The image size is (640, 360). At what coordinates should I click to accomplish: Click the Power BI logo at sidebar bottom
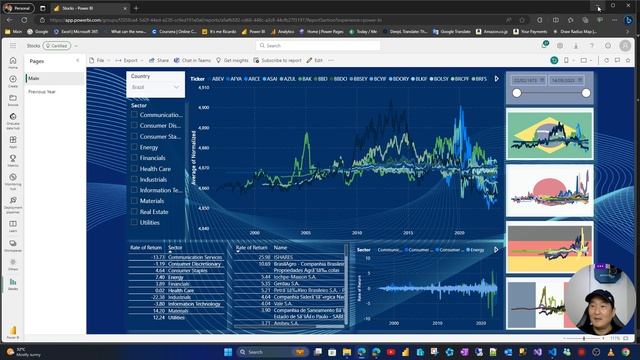[13, 332]
